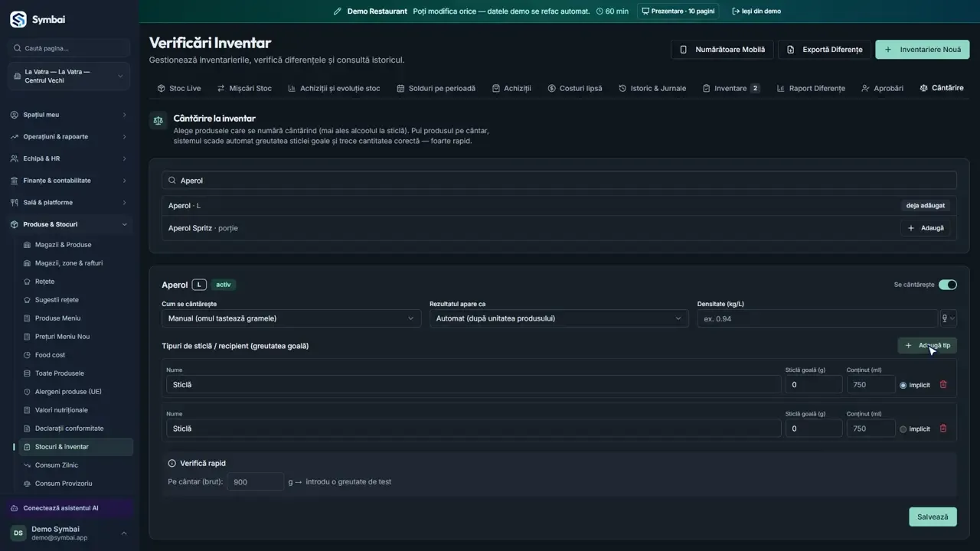The width and height of the screenshot is (980, 551).
Task: Click the info icon next to Verifică rapid
Action: [x=172, y=463]
